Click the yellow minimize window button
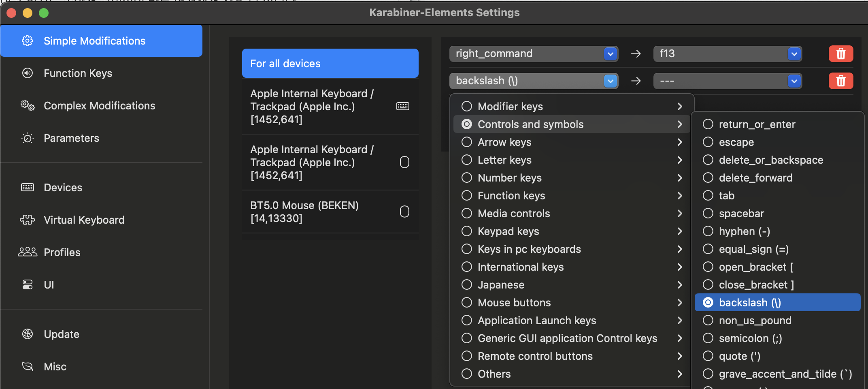 click(x=28, y=13)
